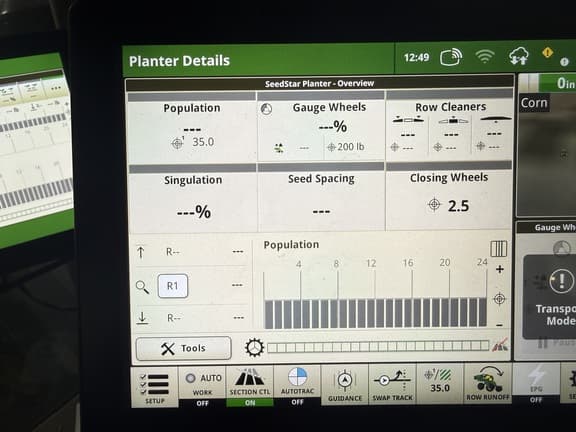Toggle Auto Work mode off/on
576x432 pixels.
pyautogui.click(x=202, y=387)
